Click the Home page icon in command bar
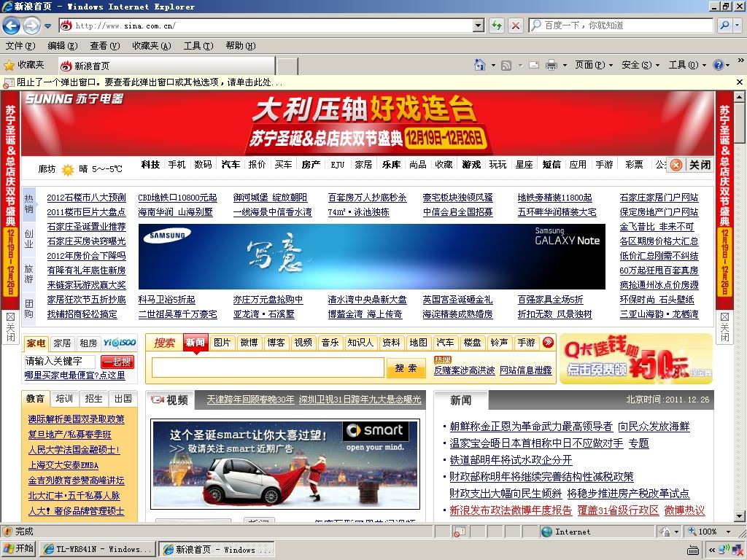Screen dimensions: 747x560 [480, 65]
